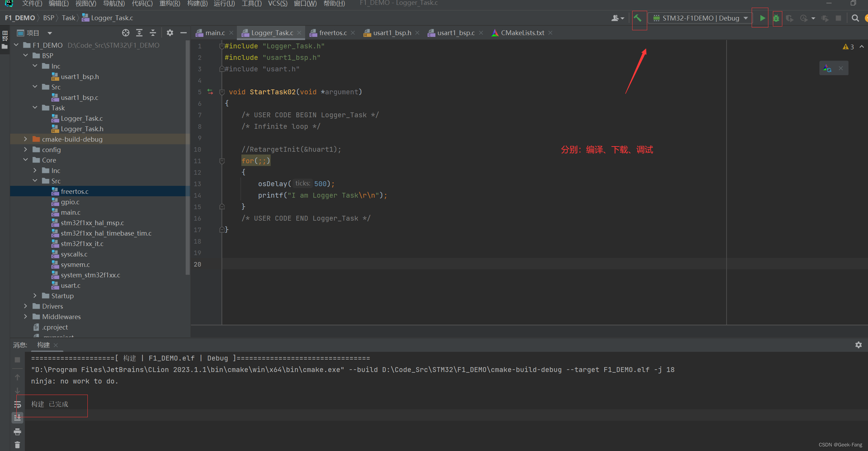The width and height of the screenshot is (868, 451).
Task: Toggle scroll to end in build output
Action: tap(17, 418)
